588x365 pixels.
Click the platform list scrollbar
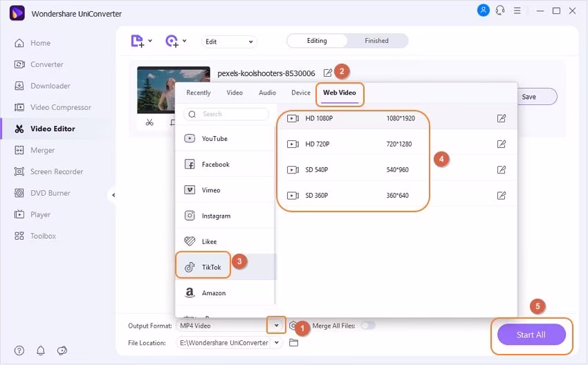[x=275, y=215]
